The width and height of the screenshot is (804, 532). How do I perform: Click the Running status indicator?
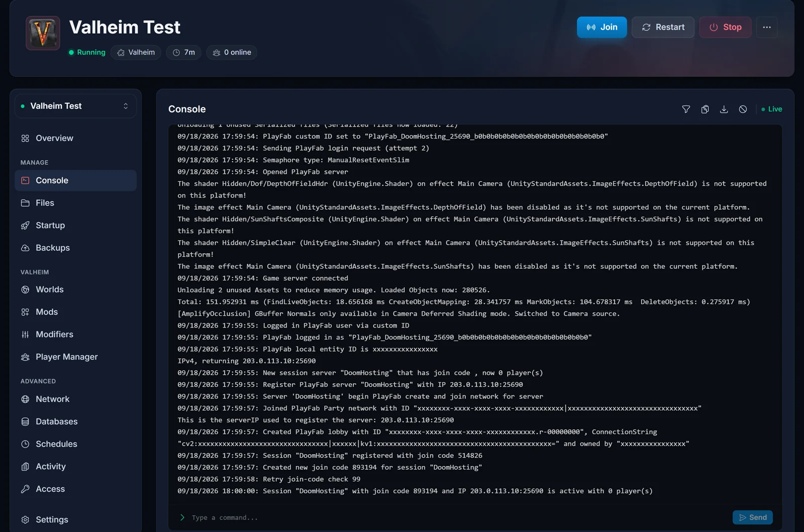coord(87,52)
